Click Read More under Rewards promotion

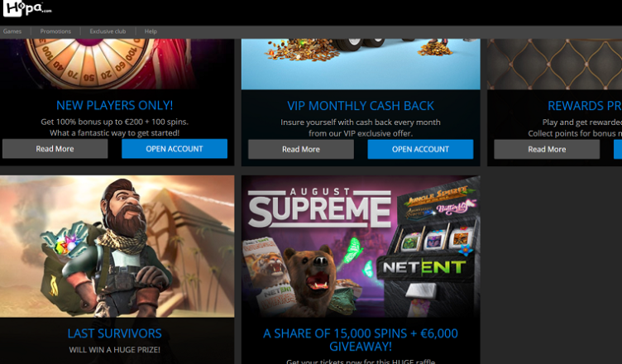click(x=547, y=149)
